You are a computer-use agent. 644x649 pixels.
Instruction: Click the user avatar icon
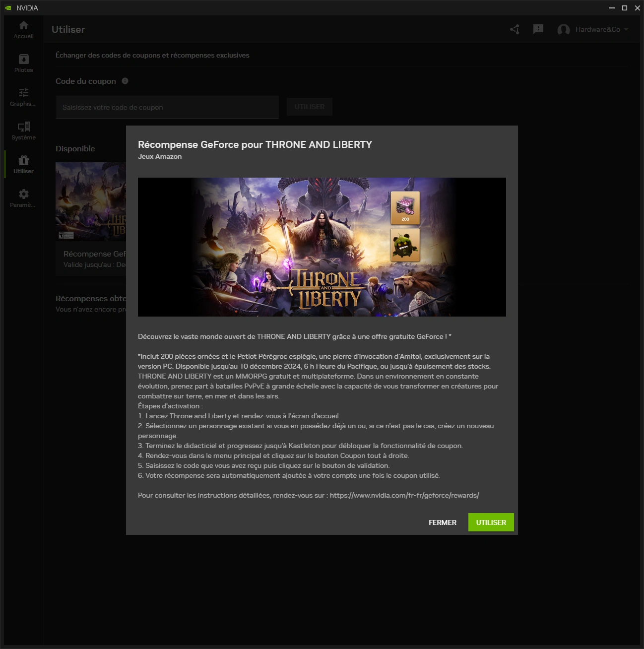(564, 30)
